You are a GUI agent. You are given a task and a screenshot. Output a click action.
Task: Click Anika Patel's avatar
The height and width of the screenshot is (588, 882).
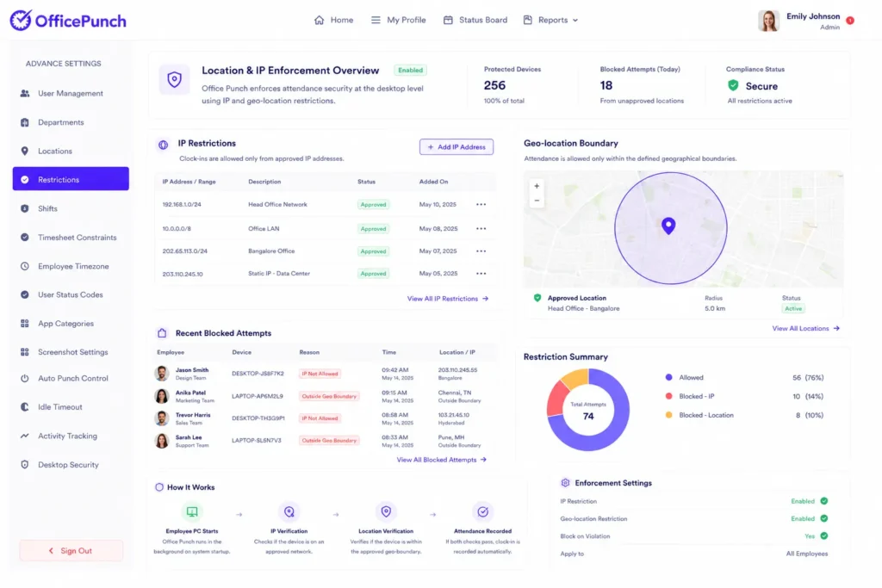point(161,396)
